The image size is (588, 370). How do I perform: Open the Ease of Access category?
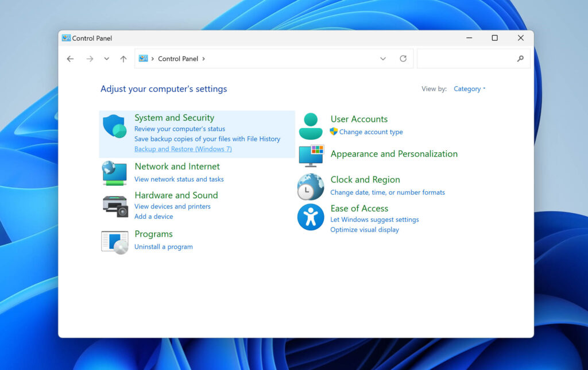pyautogui.click(x=359, y=209)
